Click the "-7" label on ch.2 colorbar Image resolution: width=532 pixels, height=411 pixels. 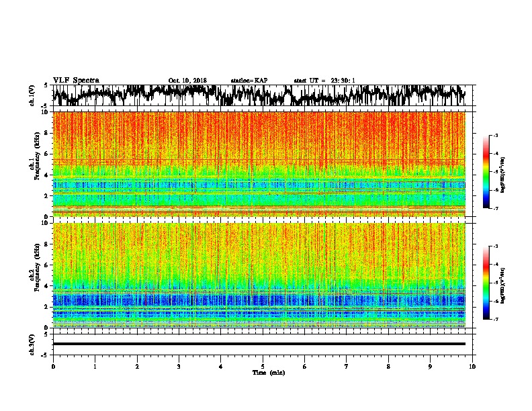coord(496,320)
